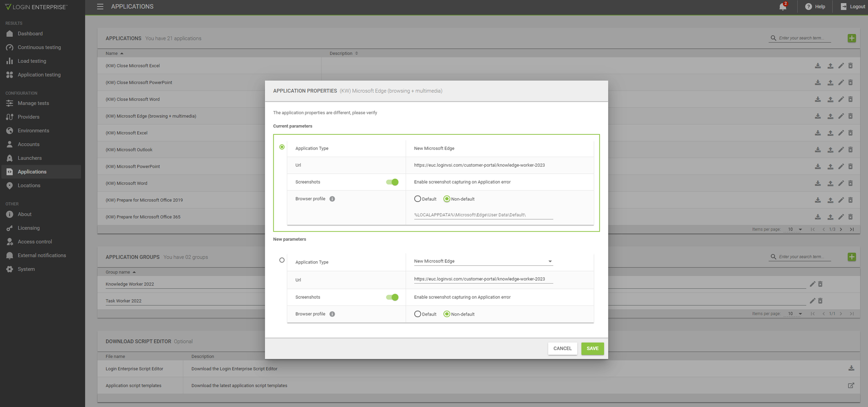Delete the Knowledge Worker 2022 group
The image size is (868, 407).
coord(820,284)
